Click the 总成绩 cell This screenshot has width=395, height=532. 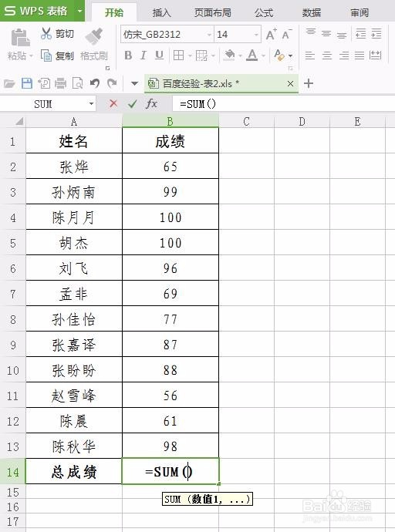(74, 471)
